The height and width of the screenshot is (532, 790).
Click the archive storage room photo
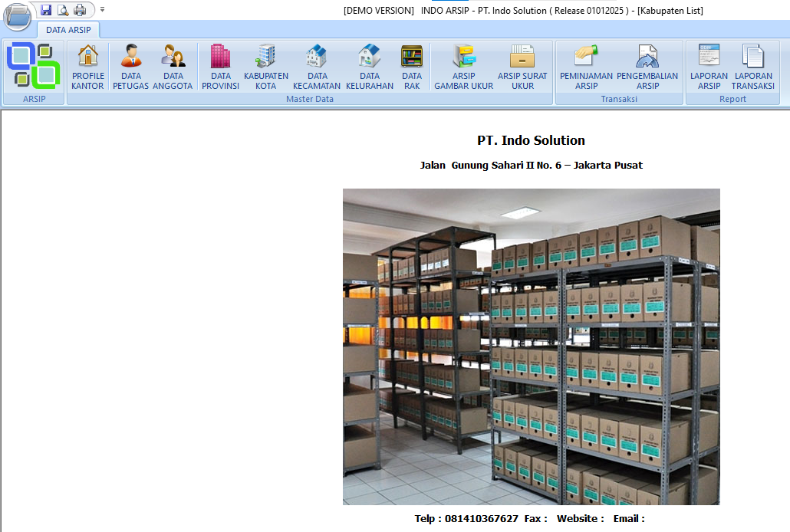pos(531,346)
